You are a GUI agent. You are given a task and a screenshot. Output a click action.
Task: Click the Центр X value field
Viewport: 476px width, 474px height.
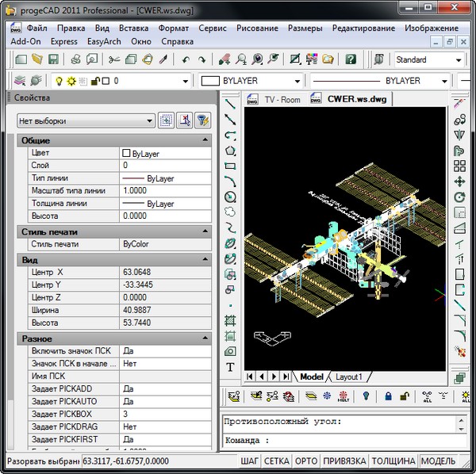coord(166,272)
